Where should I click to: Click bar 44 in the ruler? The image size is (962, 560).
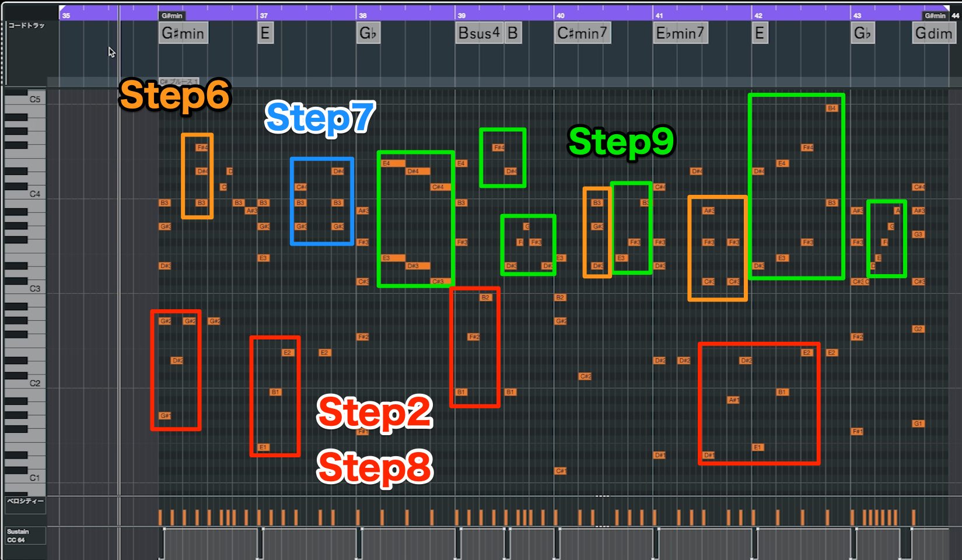pos(955,16)
